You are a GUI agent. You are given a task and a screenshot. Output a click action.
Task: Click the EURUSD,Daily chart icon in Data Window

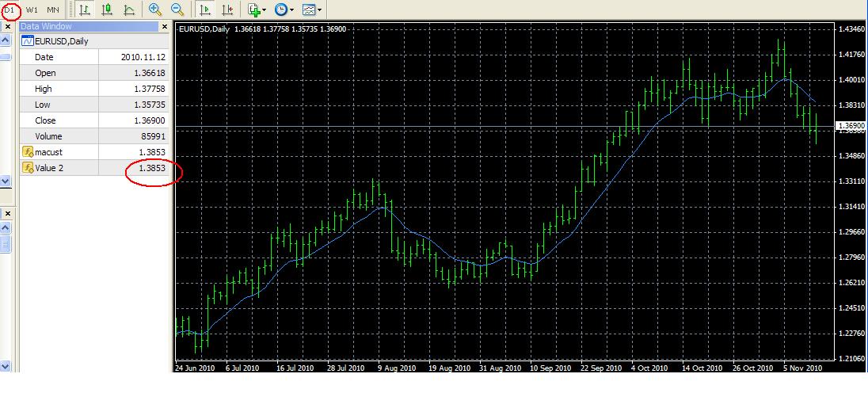pyautogui.click(x=27, y=41)
